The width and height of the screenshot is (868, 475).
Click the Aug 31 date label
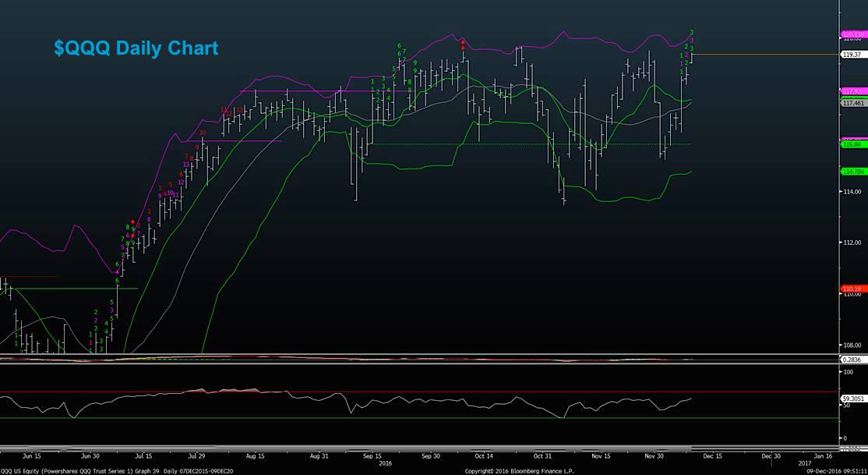[x=320, y=457]
